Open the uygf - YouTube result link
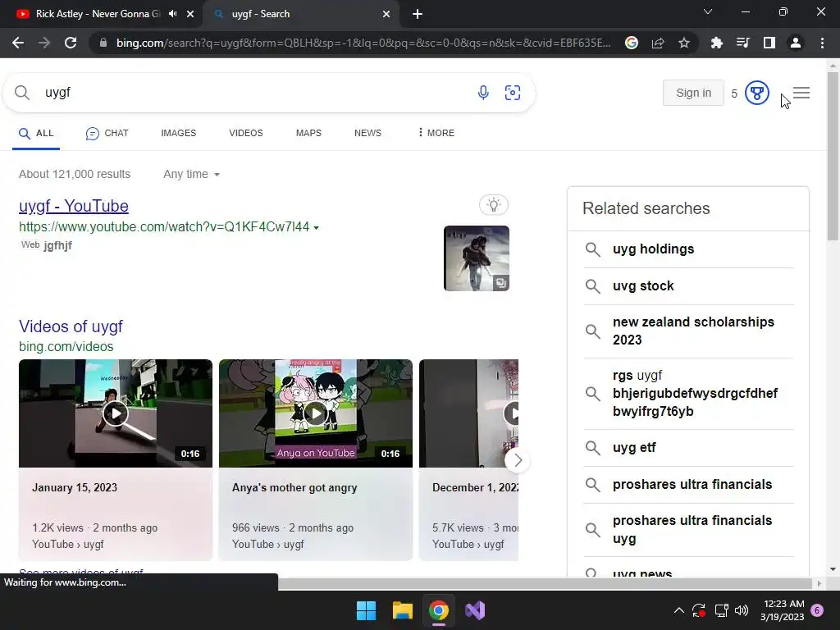 click(73, 206)
